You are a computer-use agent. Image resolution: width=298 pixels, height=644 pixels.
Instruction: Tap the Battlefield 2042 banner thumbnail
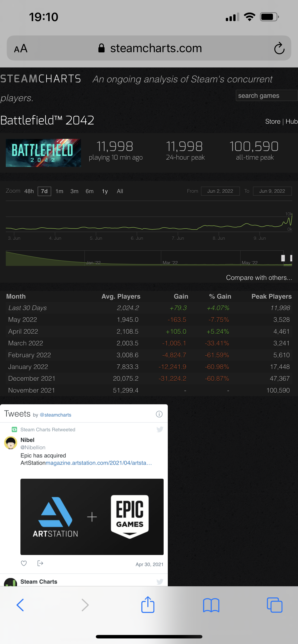pyautogui.click(x=43, y=153)
